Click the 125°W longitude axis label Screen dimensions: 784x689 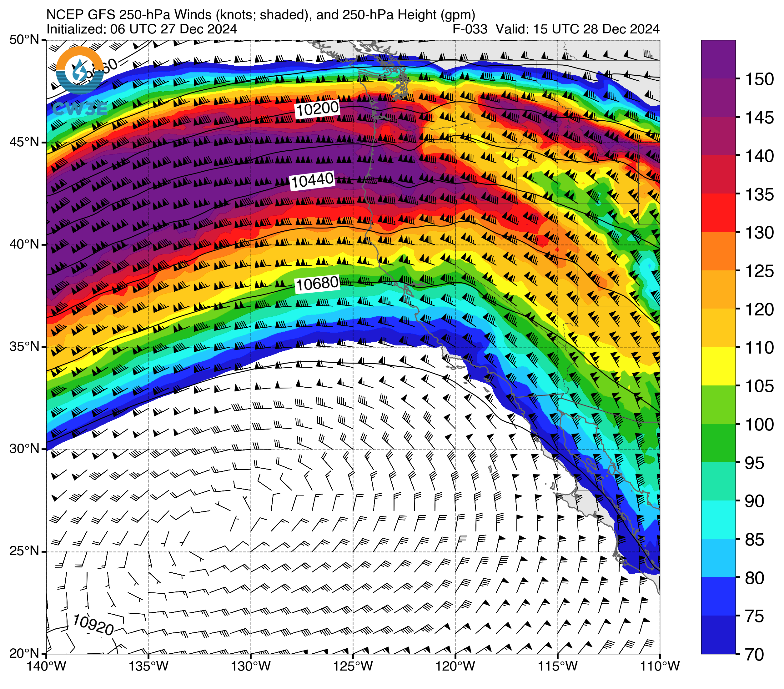point(353,666)
